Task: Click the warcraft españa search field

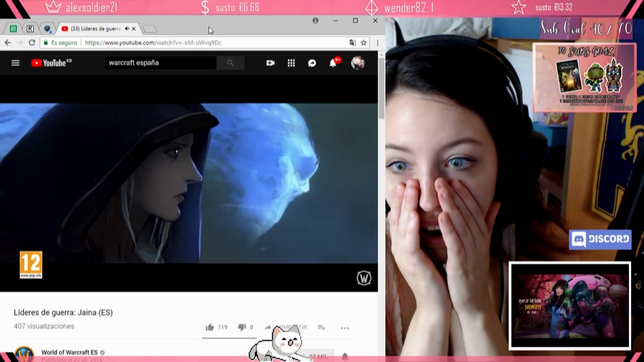Action: [160, 63]
